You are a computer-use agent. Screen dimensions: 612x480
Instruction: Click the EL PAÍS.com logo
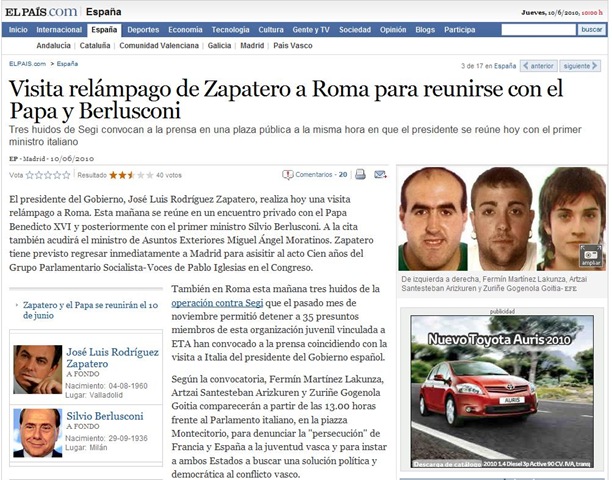(x=41, y=12)
